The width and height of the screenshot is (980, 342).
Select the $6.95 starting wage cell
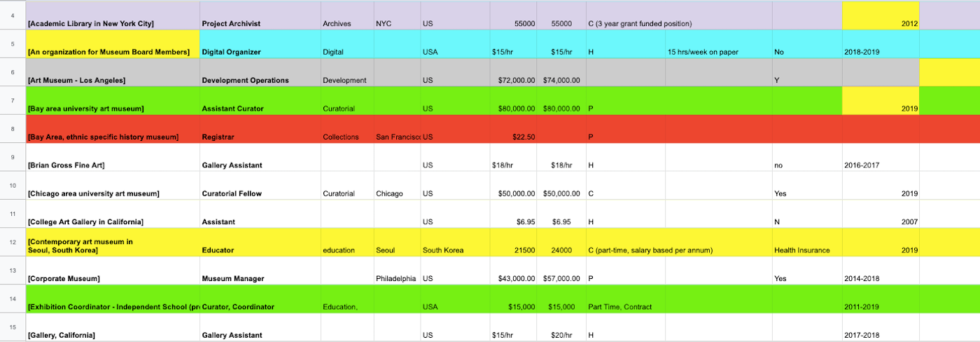pos(514,221)
